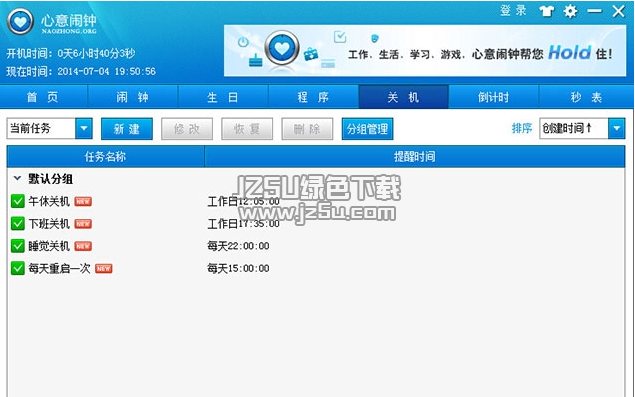Open 分组管理 group management
The image size is (635, 397).
point(367,129)
